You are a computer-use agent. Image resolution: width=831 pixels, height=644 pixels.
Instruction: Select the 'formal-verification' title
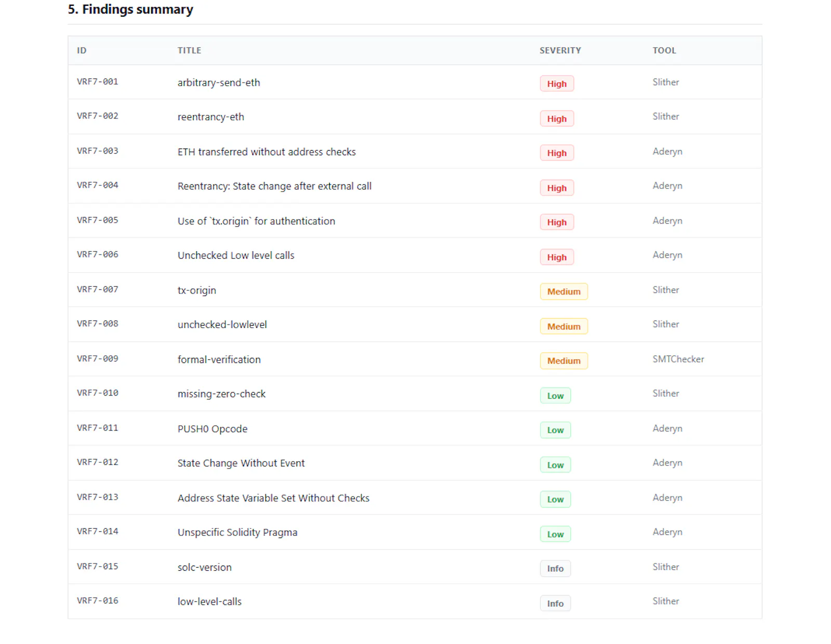pyautogui.click(x=219, y=359)
